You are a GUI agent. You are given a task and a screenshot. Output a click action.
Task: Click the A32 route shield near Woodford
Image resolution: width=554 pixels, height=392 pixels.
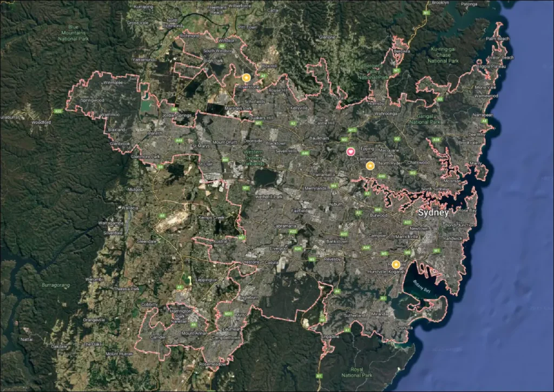[x=57, y=111]
